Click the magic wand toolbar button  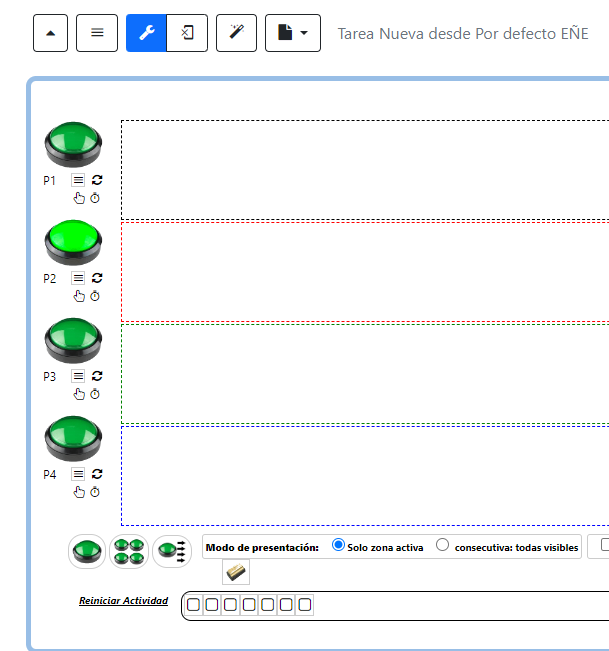[x=237, y=33]
